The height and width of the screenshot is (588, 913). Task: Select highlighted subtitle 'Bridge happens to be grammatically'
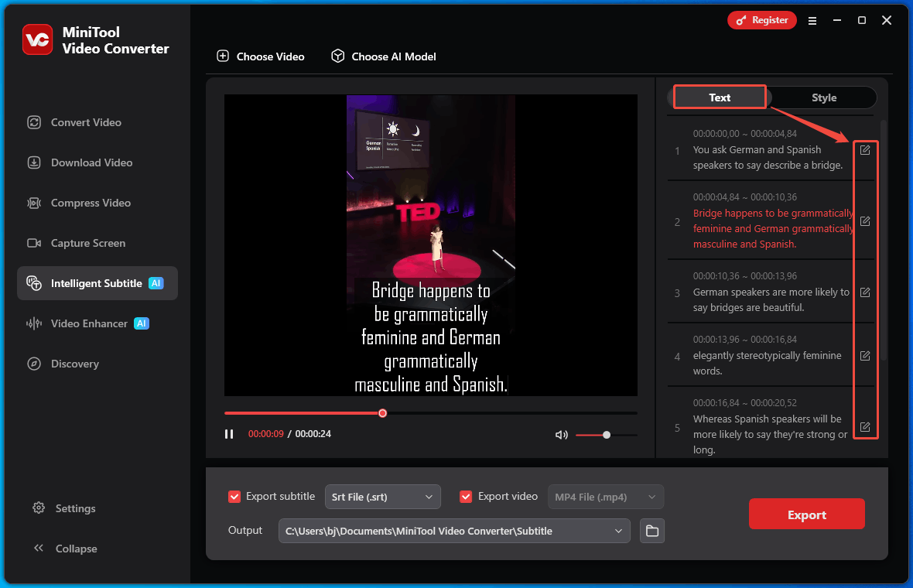coord(773,213)
